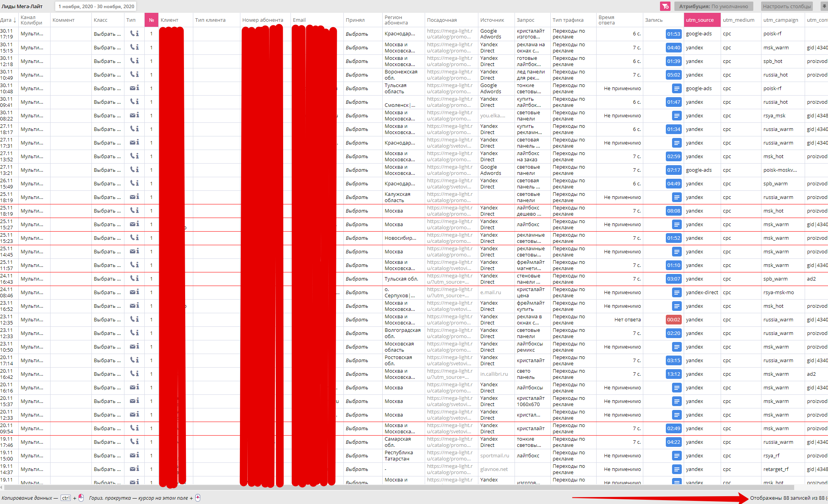Click Настроить столбцы button
This screenshot has width=828, height=504.
[787, 6]
